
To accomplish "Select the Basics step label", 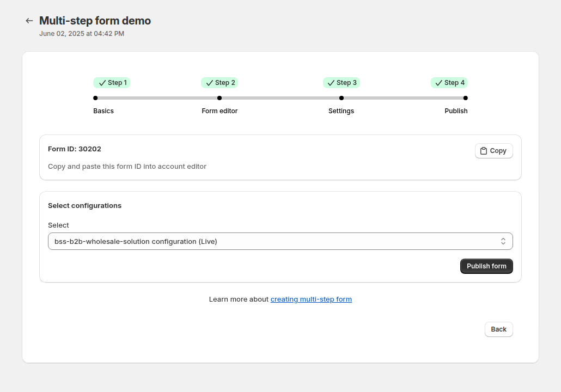I will 103,111.
